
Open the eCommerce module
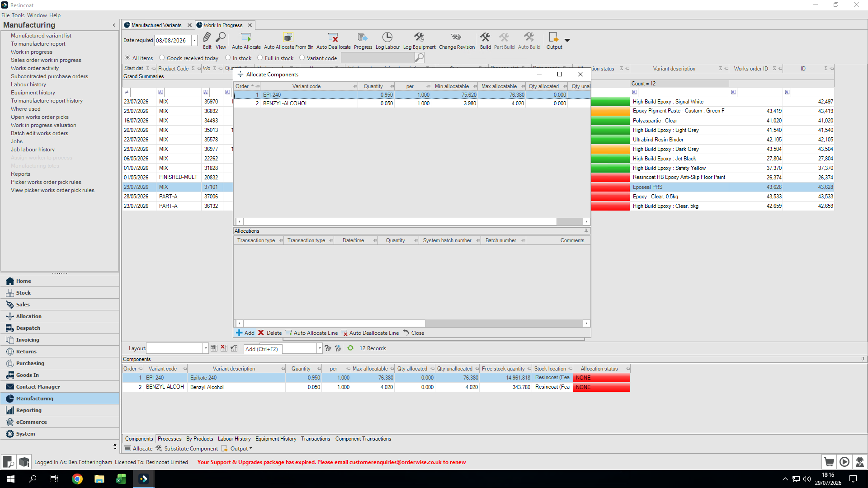point(60,422)
